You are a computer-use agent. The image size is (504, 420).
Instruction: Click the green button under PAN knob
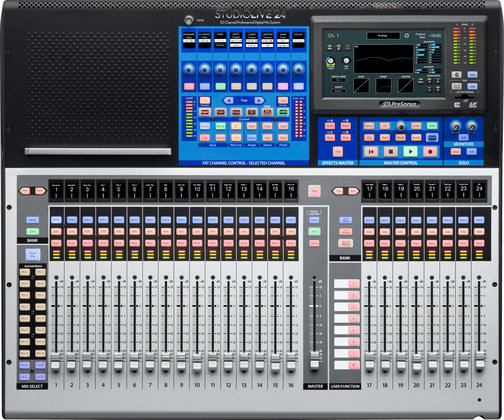[220, 86]
